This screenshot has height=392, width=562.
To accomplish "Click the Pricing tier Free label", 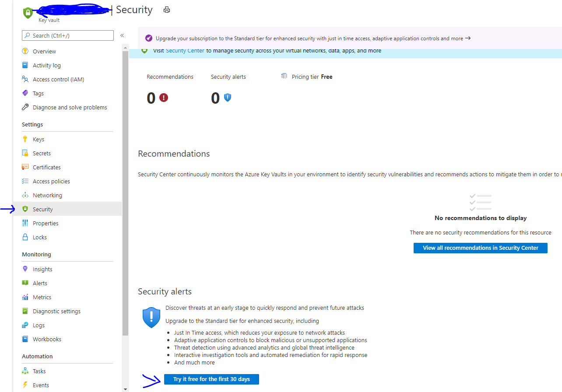I will coord(312,77).
